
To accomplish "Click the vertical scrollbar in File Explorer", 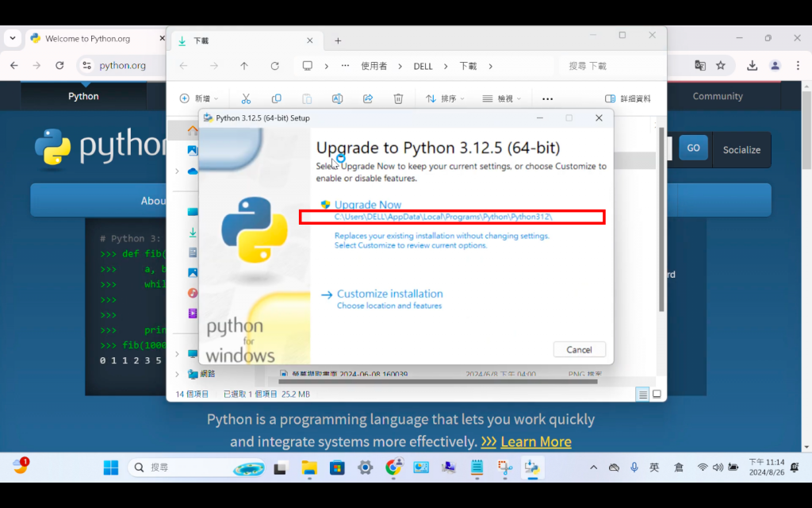I will point(661,219).
